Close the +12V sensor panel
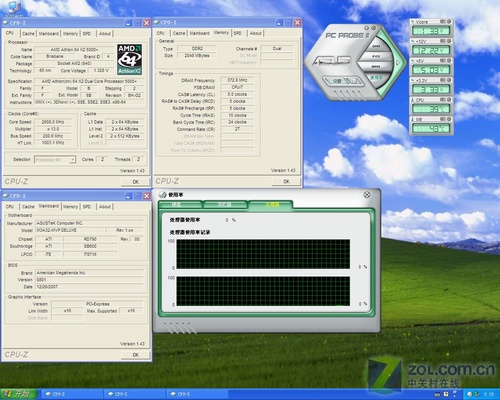 [449, 41]
